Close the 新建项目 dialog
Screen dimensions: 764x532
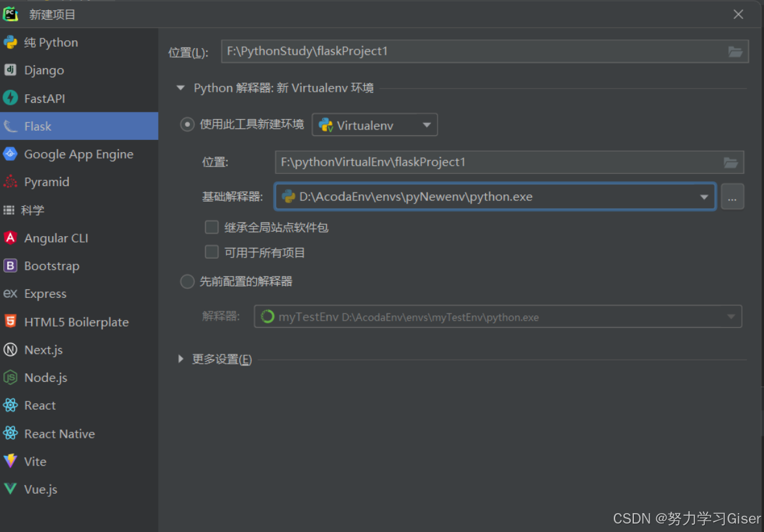(x=738, y=14)
